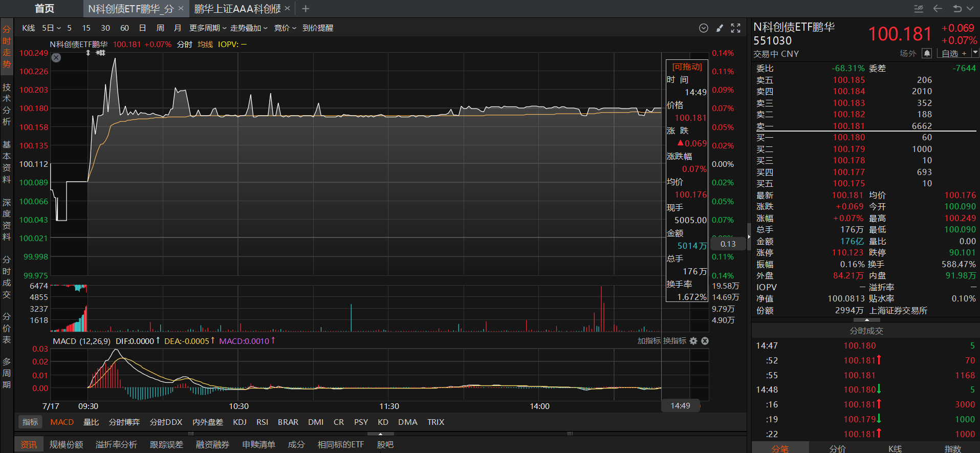Add a new tab with plus icon
The image size is (980, 453).
click(x=306, y=9)
